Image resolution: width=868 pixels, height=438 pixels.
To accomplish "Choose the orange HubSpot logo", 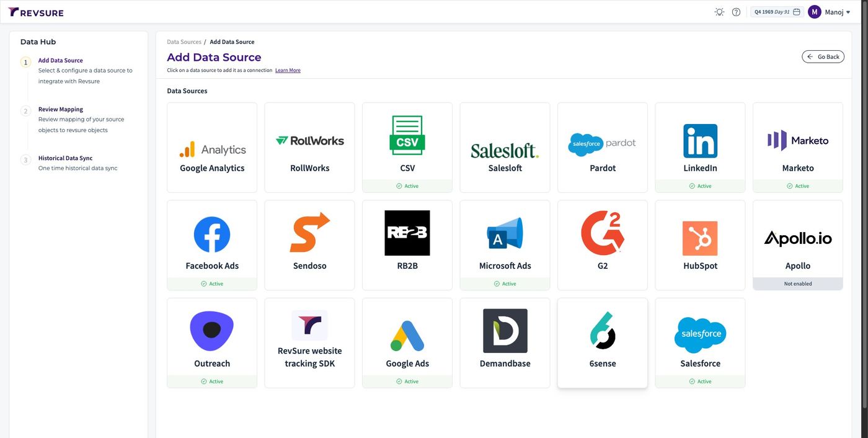I will [x=700, y=238].
